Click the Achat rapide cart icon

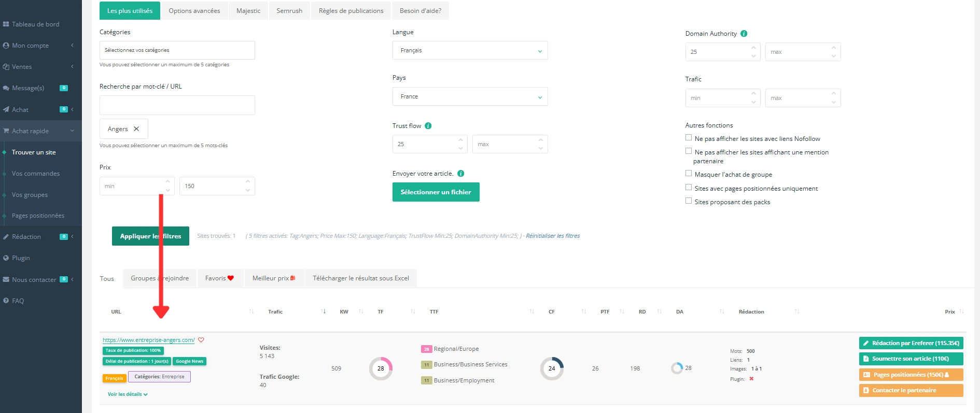click(x=6, y=131)
